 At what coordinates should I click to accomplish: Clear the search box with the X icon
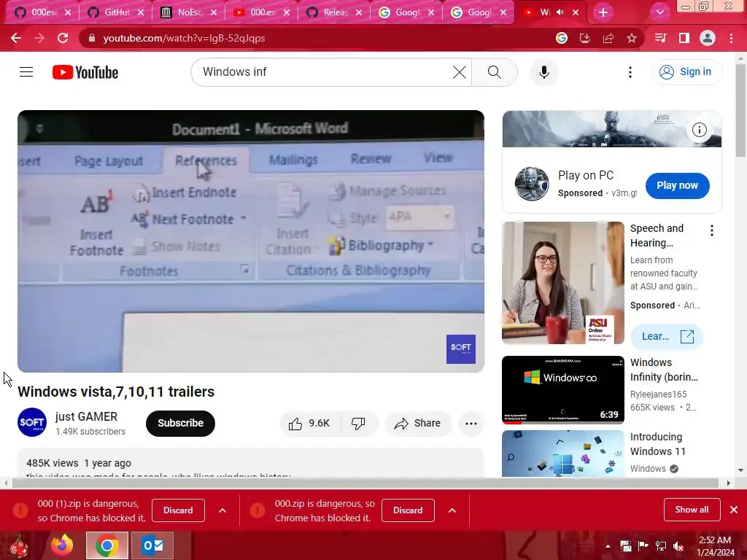tap(460, 72)
